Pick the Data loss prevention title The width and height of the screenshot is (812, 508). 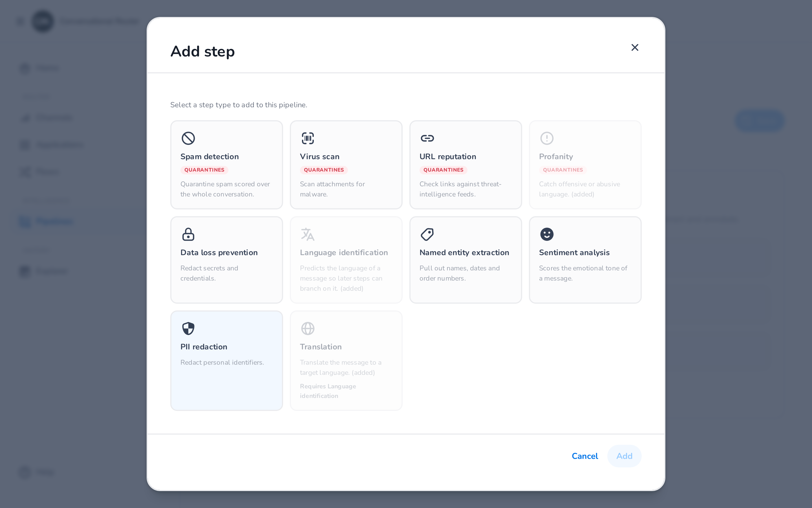[219, 253]
